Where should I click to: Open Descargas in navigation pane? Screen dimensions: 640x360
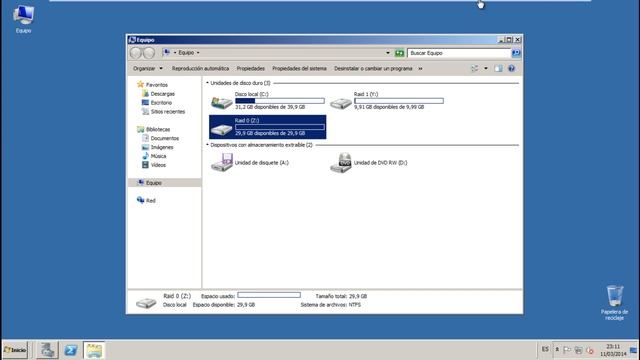coord(162,94)
